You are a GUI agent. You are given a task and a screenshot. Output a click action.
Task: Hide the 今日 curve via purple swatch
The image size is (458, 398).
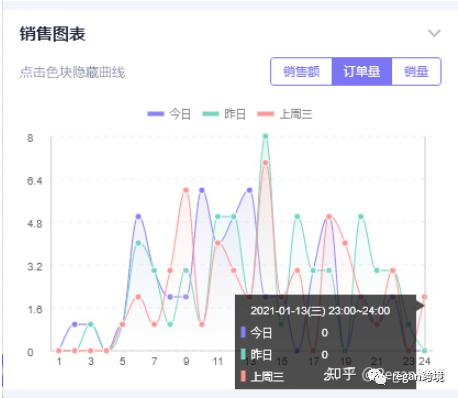click(156, 114)
